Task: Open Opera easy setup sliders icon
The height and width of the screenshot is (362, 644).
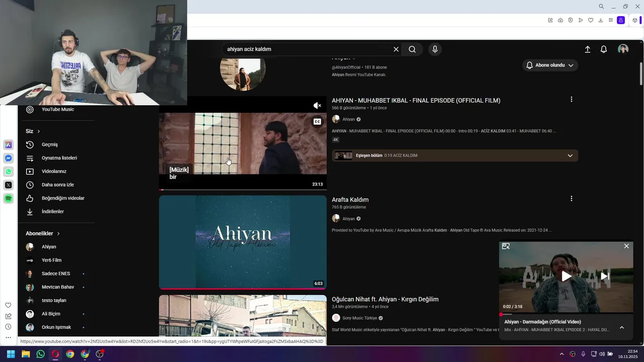Action: pyautogui.click(x=611, y=20)
